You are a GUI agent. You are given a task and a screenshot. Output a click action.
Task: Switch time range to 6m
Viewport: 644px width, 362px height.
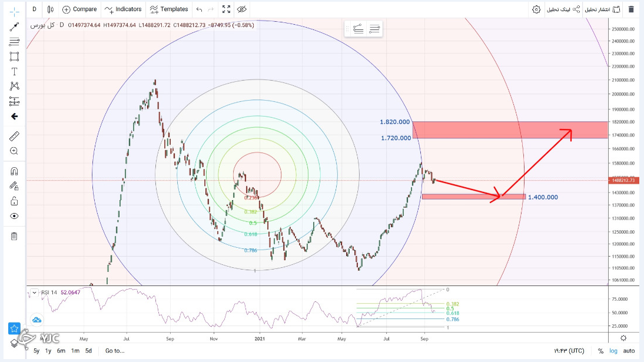(61, 351)
